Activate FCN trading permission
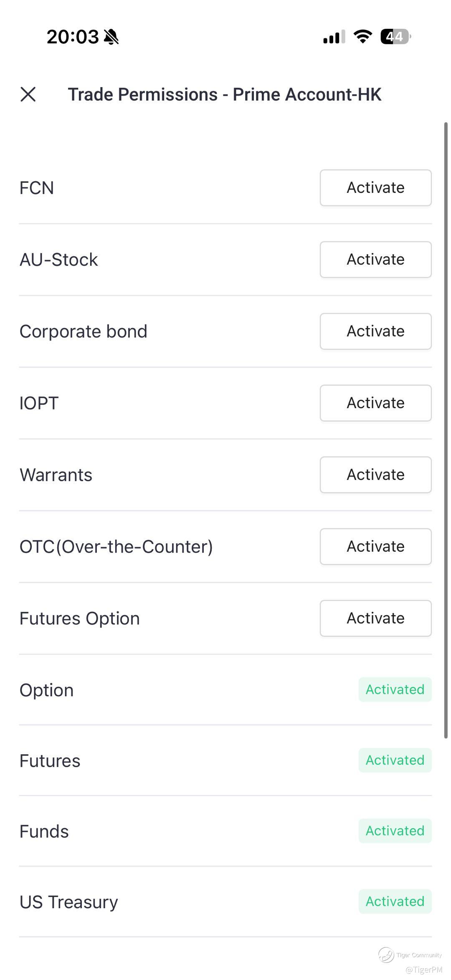This screenshot has height=980, width=451. pos(375,188)
